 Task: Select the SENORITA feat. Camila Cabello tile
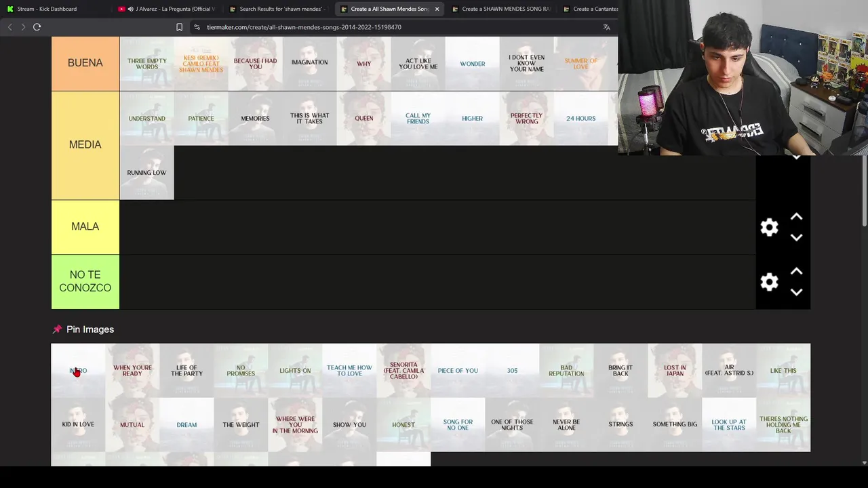pos(403,371)
